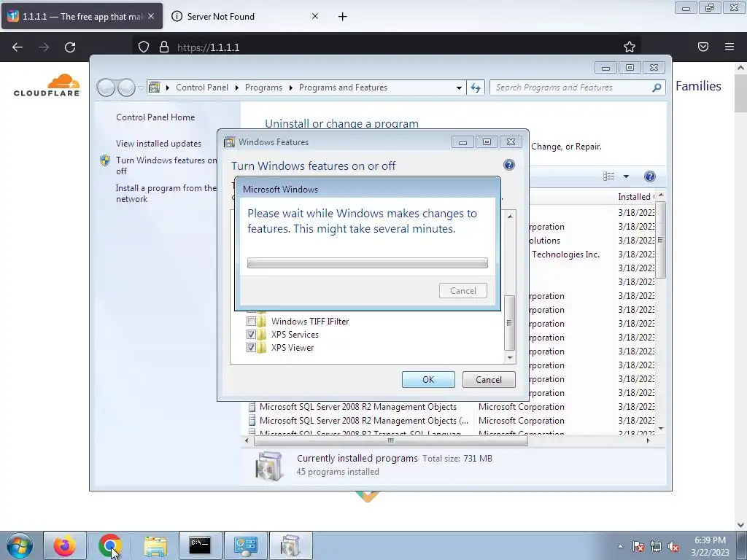Screen dimensions: 747x560
Task: Expand arrow after Control Panel breadcrumb
Action: coord(237,87)
